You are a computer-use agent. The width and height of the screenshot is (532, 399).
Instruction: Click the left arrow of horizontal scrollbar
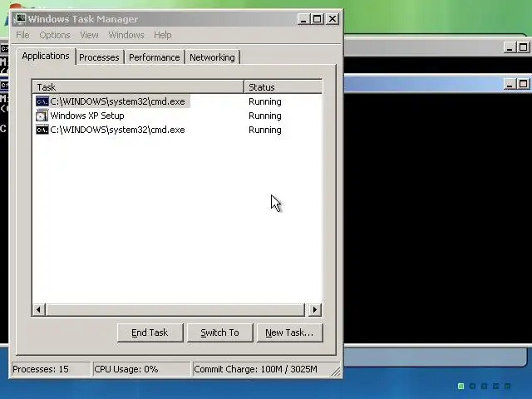pos(39,309)
